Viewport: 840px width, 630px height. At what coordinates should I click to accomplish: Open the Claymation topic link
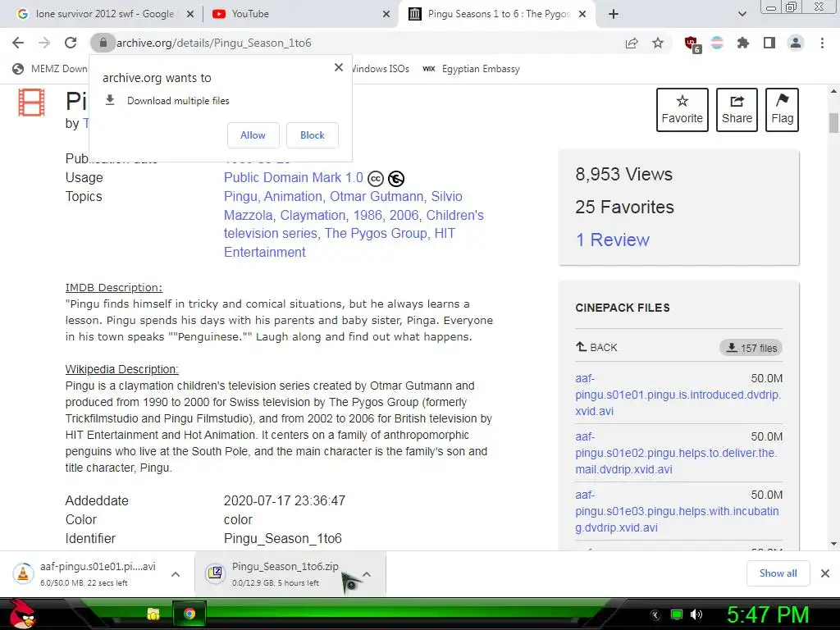pos(313,216)
